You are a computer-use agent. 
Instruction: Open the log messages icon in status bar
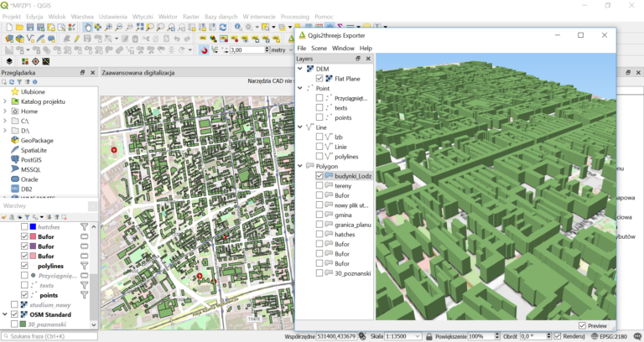(637, 336)
